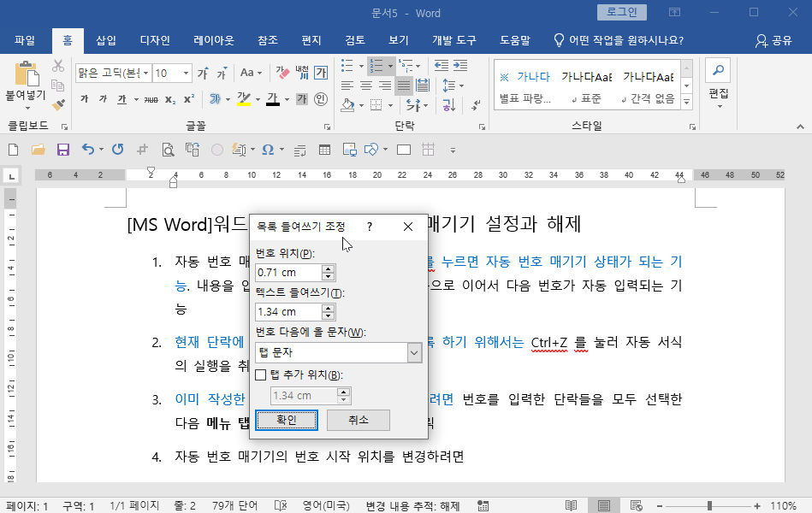Increase paragraph indent

(459, 65)
